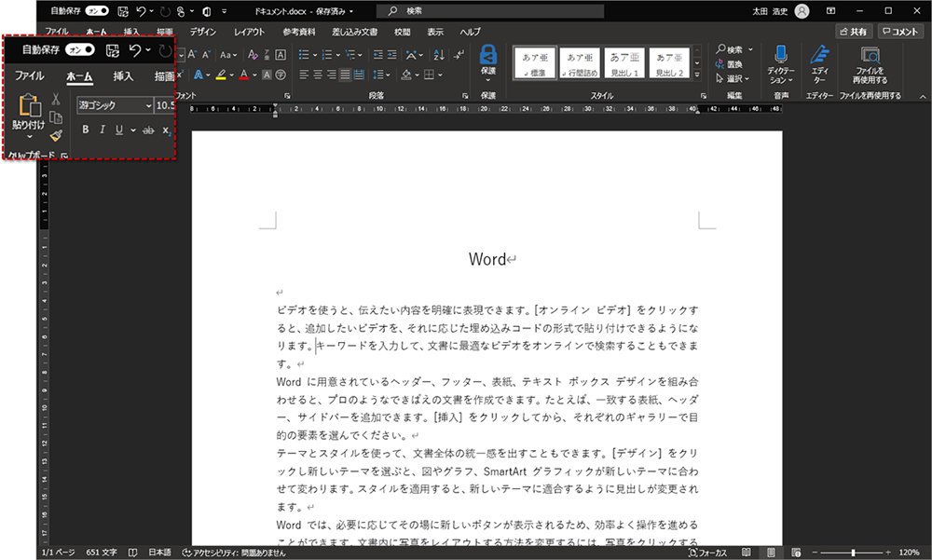Click the numbered list icon
This screenshot has height=560, width=932.
326,55
